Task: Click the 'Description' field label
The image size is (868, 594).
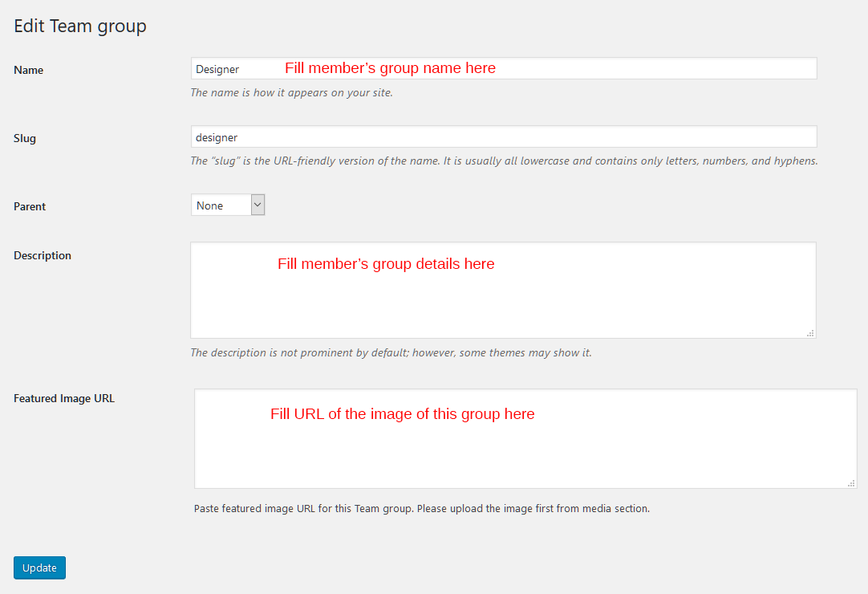Action: coord(43,255)
